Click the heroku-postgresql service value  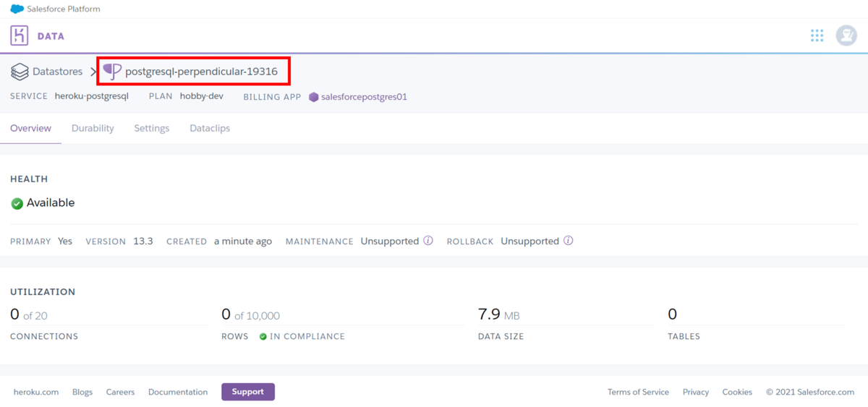click(x=91, y=96)
